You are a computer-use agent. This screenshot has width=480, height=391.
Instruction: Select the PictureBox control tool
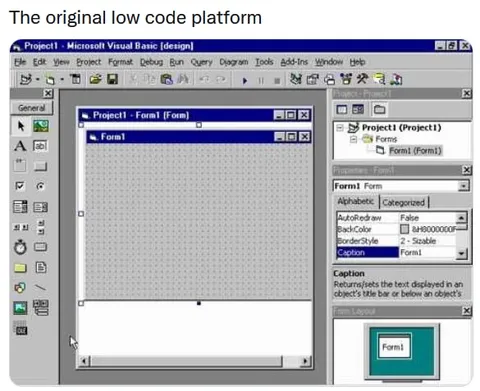pos(41,126)
